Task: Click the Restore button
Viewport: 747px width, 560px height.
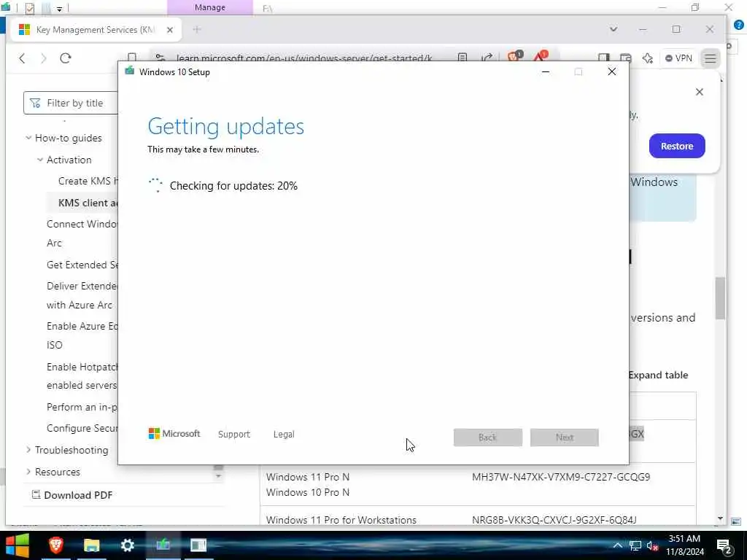Action: pyautogui.click(x=677, y=146)
